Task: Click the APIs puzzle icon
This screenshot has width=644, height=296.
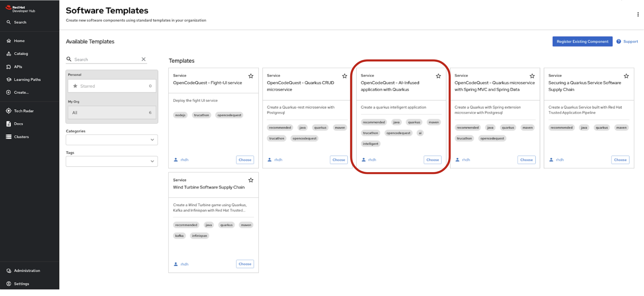Action: pyautogui.click(x=9, y=67)
